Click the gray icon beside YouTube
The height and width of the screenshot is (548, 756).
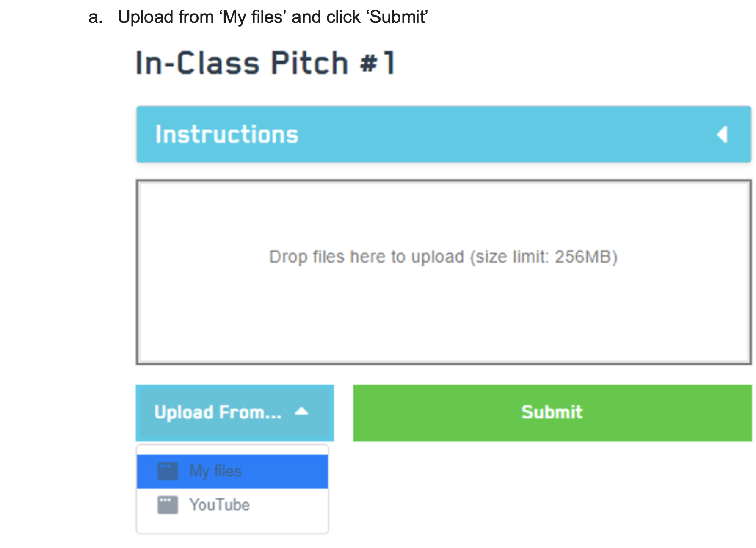[168, 505]
